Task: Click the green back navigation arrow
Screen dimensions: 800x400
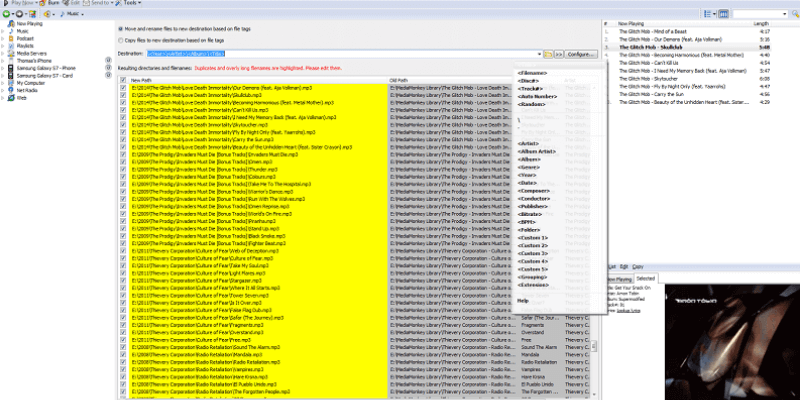Action: coord(6,14)
